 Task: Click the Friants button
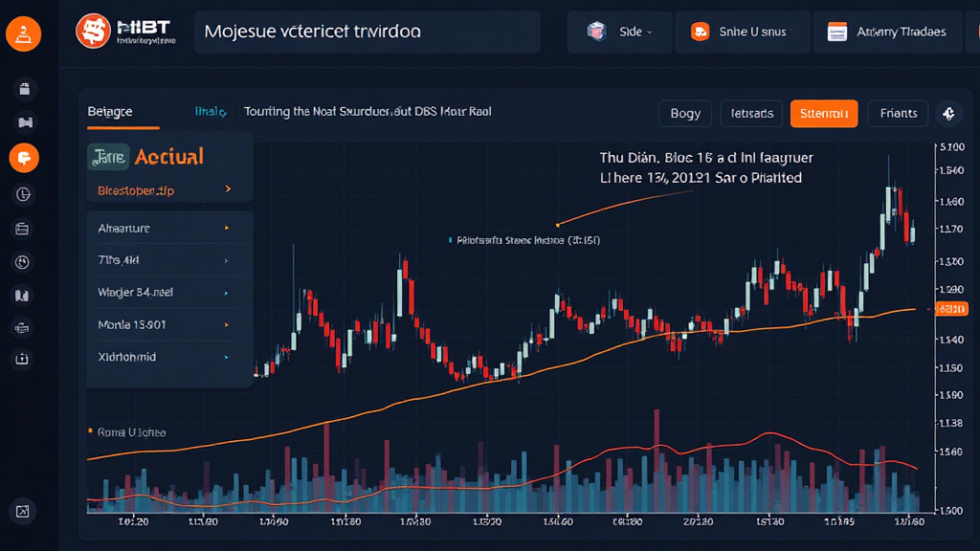tap(898, 114)
